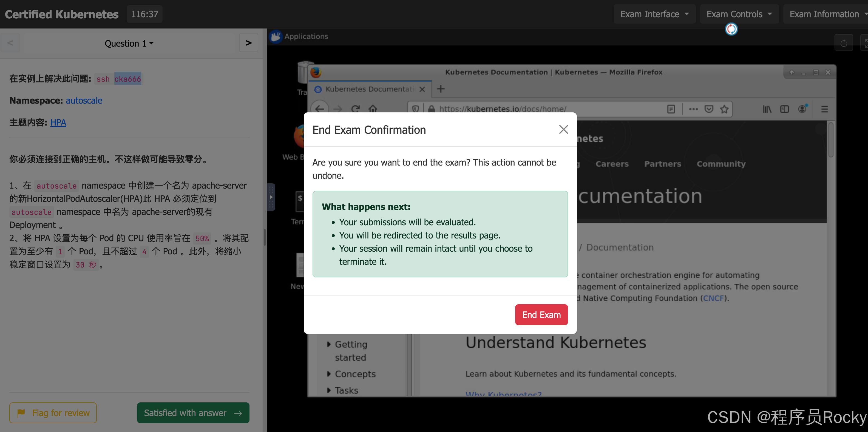Viewport: 868px width, 432px height.
Task: Click the Save to Pocket icon
Action: pyautogui.click(x=709, y=109)
